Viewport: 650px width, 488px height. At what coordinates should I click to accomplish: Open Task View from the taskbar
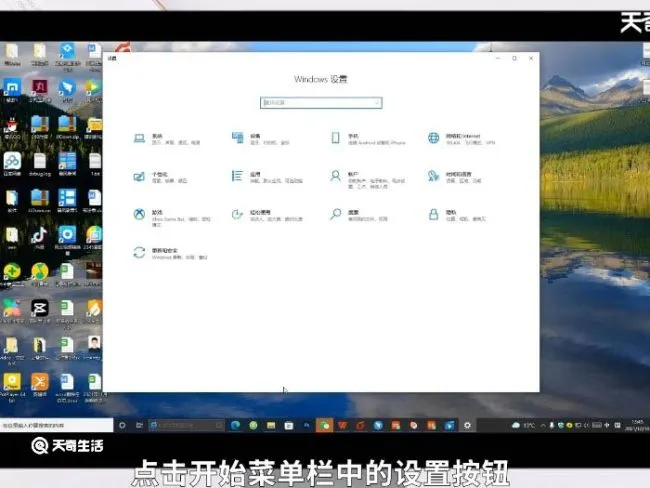pos(139,425)
